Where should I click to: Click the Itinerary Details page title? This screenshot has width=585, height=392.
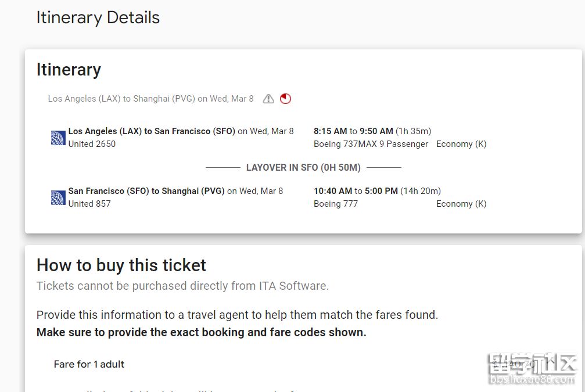click(98, 17)
